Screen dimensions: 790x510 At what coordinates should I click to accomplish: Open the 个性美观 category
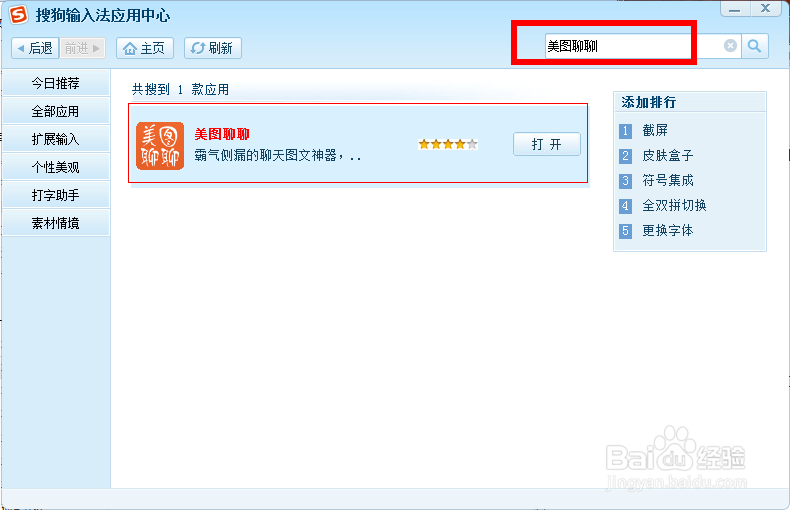pos(55,167)
